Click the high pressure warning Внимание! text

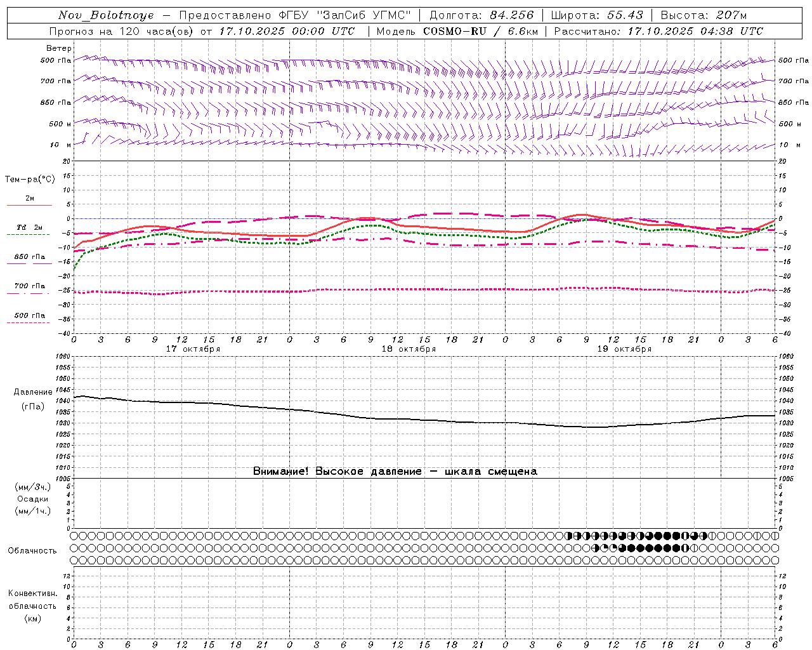pyautogui.click(x=395, y=472)
